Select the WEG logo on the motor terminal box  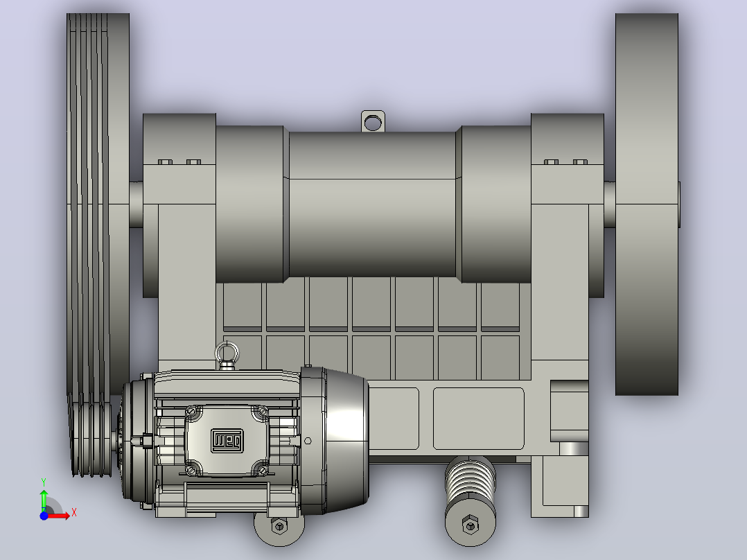click(227, 441)
